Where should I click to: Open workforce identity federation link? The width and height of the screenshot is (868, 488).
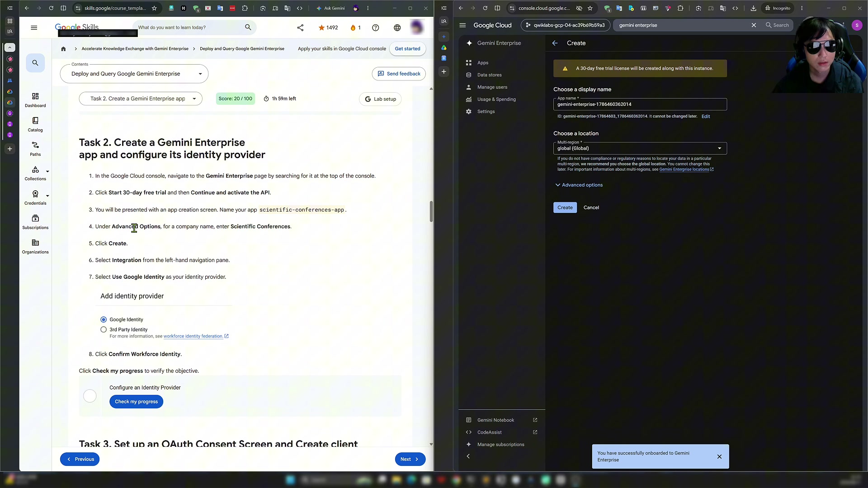pyautogui.click(x=196, y=336)
